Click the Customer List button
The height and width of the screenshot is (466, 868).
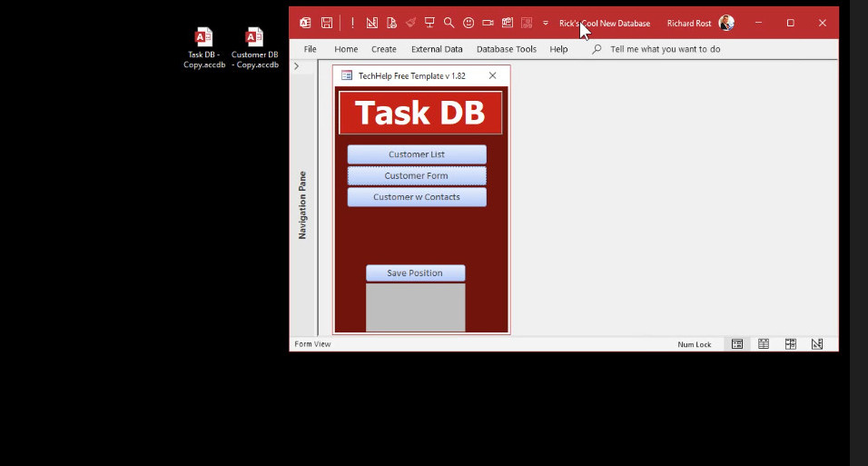pos(417,154)
